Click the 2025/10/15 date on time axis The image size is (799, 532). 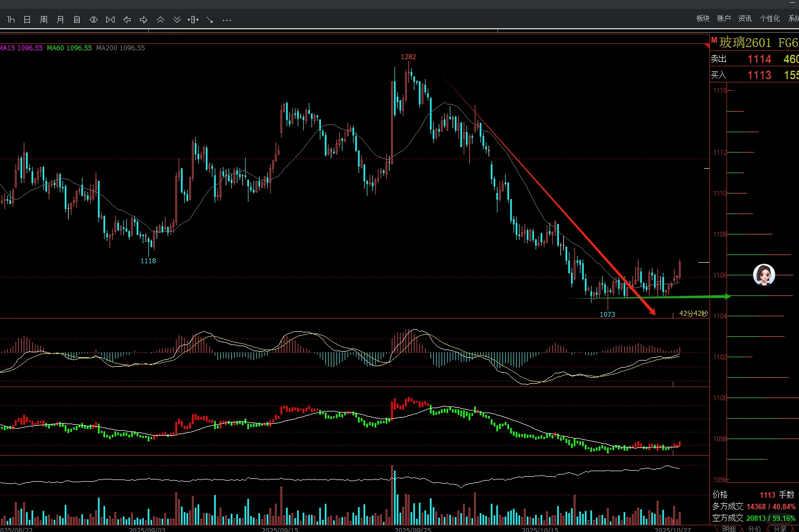pos(540,529)
